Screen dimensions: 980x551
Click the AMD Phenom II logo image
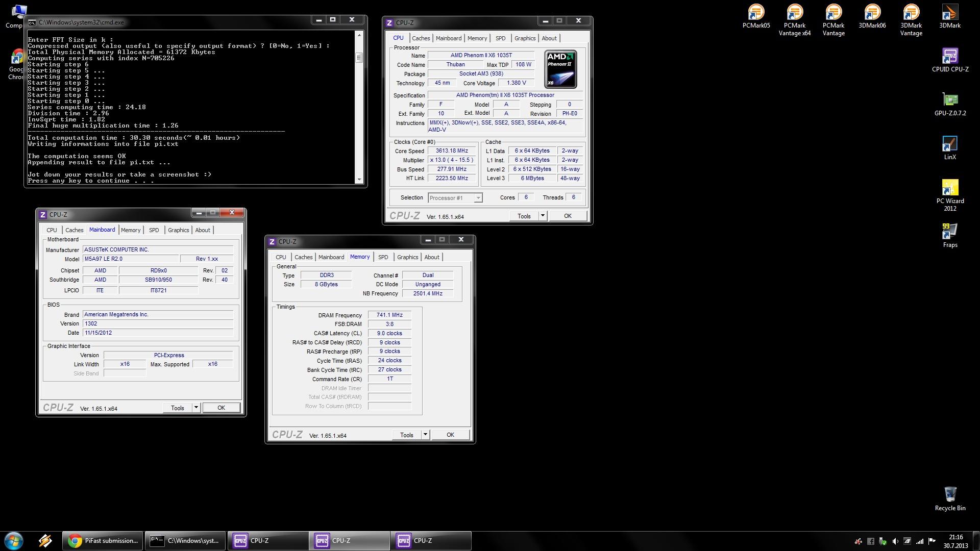[x=560, y=69]
